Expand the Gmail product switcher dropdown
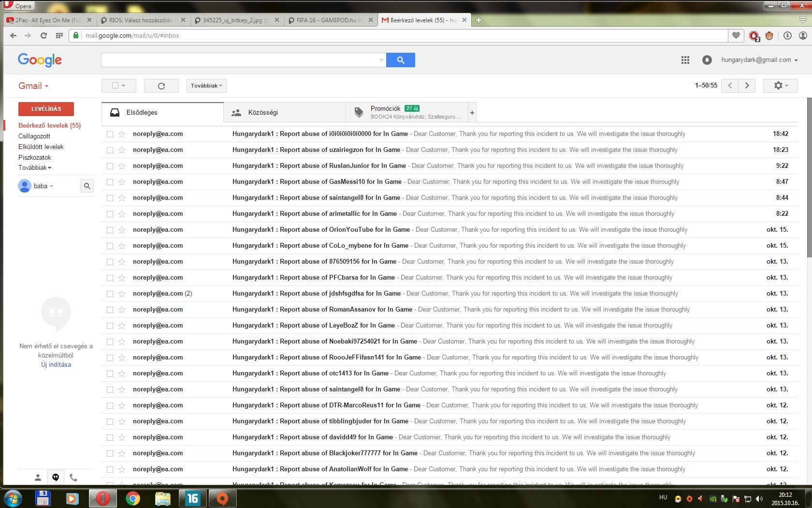The image size is (812, 508). tap(33, 86)
